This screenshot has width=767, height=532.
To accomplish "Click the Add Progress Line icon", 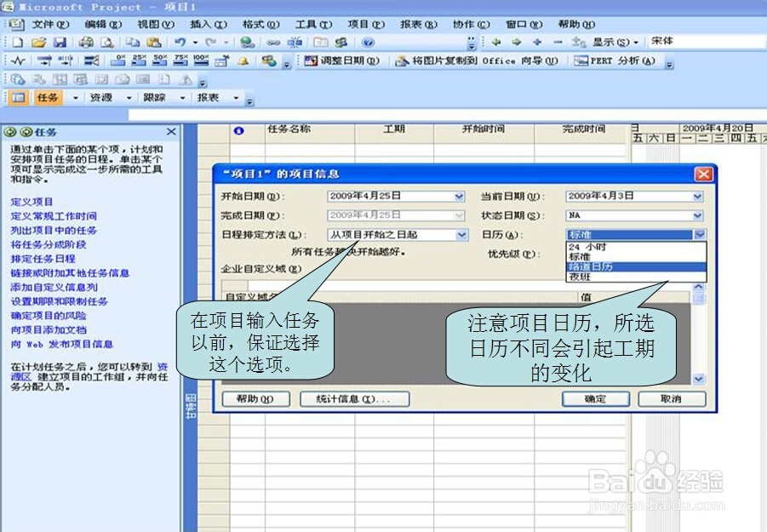I will [91, 61].
